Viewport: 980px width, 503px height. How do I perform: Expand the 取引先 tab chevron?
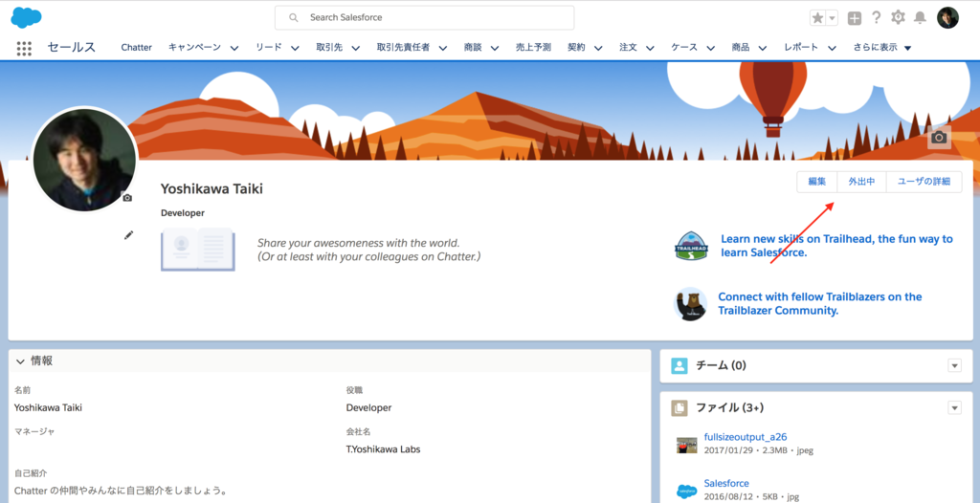(356, 48)
